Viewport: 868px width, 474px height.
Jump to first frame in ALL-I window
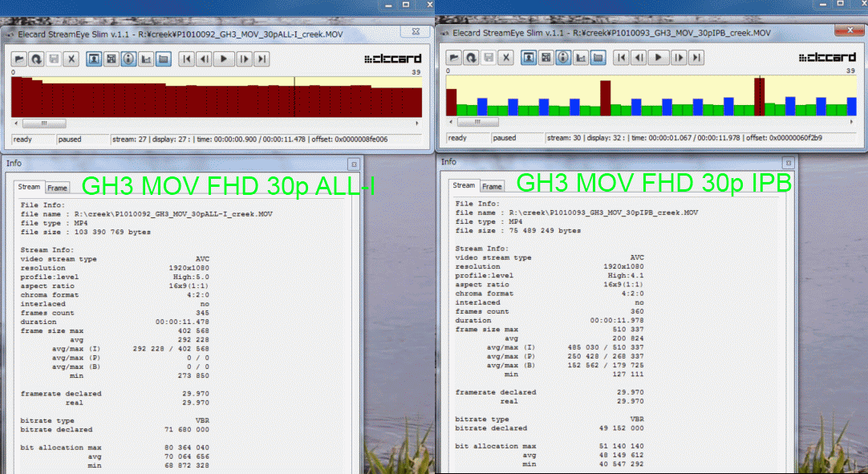[x=186, y=59]
